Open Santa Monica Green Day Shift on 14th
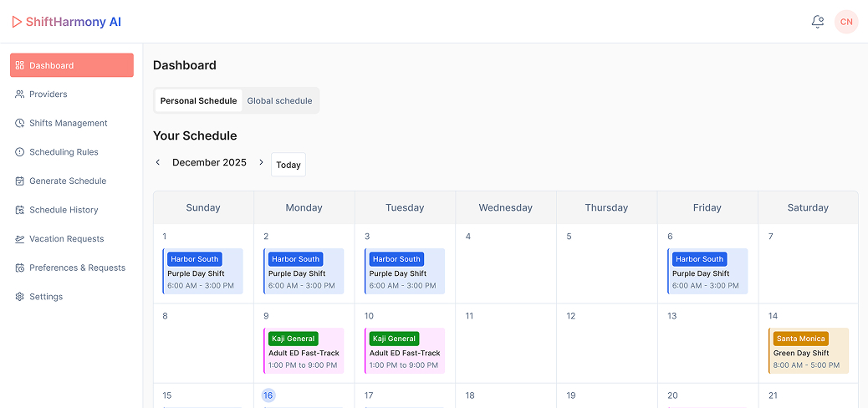Screen dimensions: 868x408 (808, 351)
